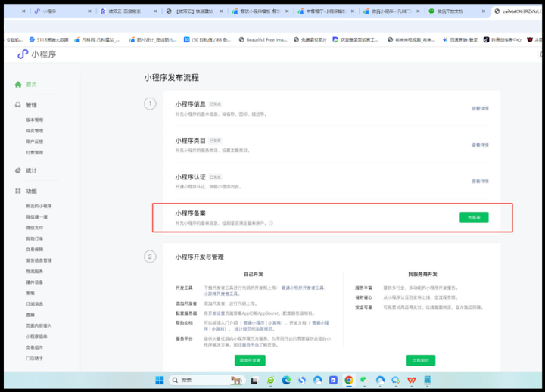Viewport: 545px width, 392px height.
Task: Launch WPS Office from the taskbar
Action: pos(410,380)
